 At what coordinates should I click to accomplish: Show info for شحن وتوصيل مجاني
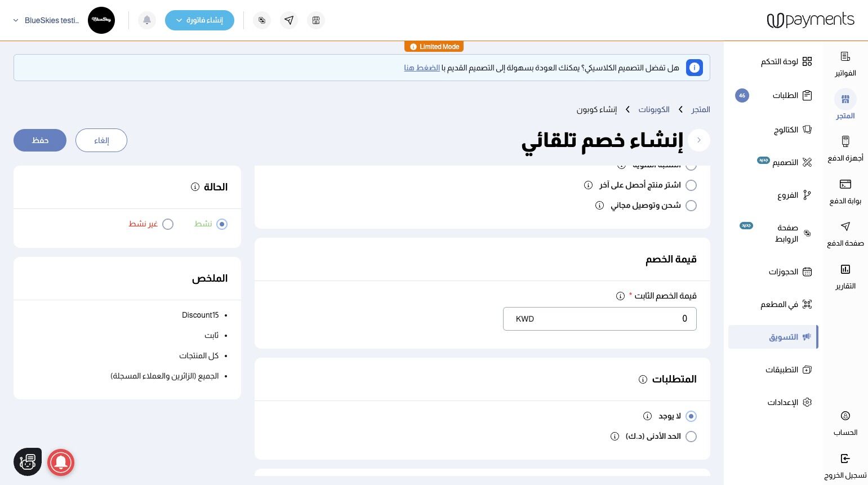[600, 205]
